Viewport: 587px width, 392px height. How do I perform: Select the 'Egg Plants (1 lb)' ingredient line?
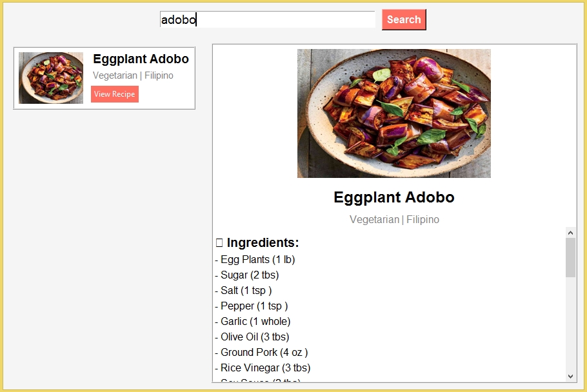coord(255,260)
